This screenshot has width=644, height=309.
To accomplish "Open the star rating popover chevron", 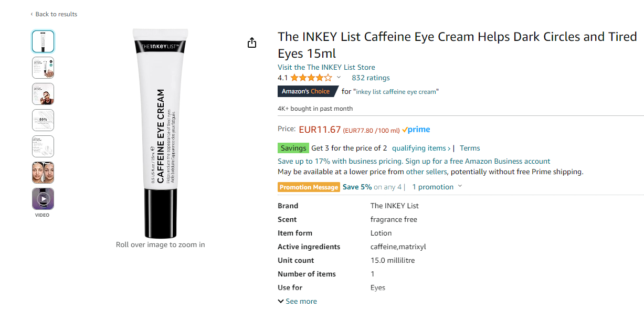I will coord(339,78).
